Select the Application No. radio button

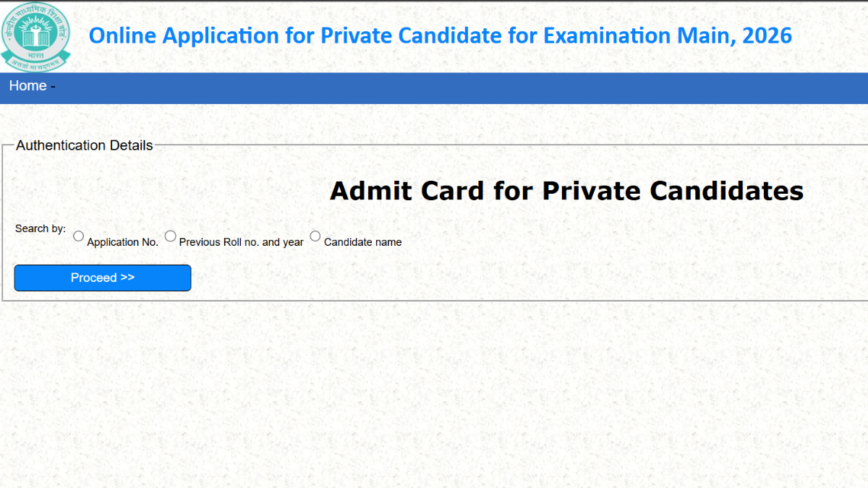(79, 236)
